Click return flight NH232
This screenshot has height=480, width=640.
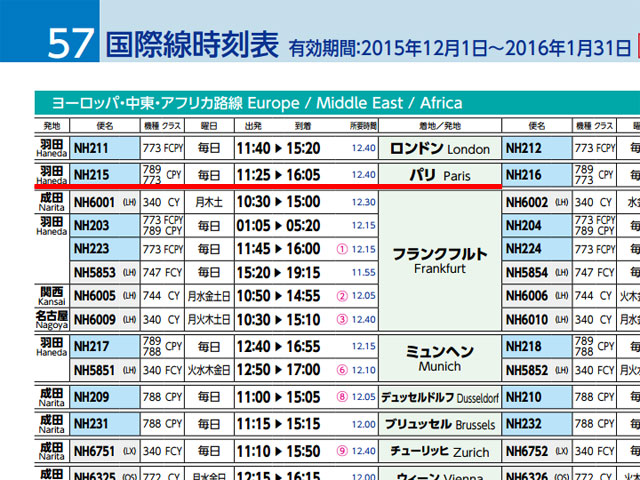pos(524,424)
